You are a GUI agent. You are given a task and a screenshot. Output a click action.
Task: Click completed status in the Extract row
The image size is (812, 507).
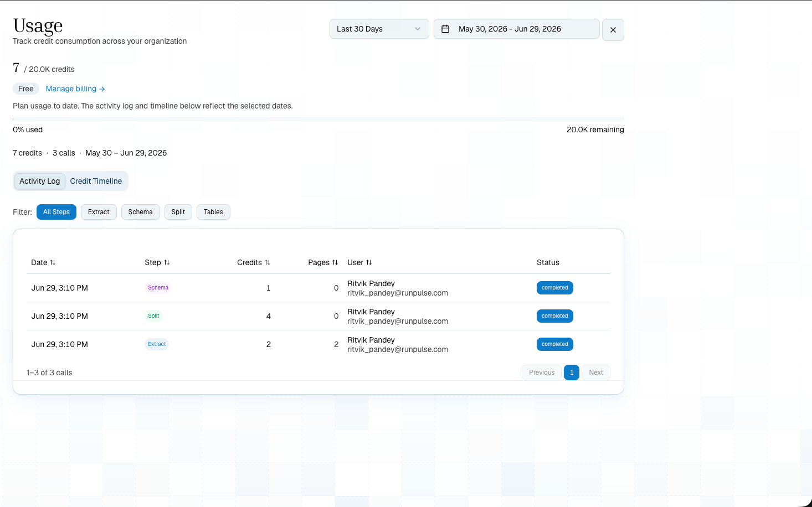tap(555, 344)
